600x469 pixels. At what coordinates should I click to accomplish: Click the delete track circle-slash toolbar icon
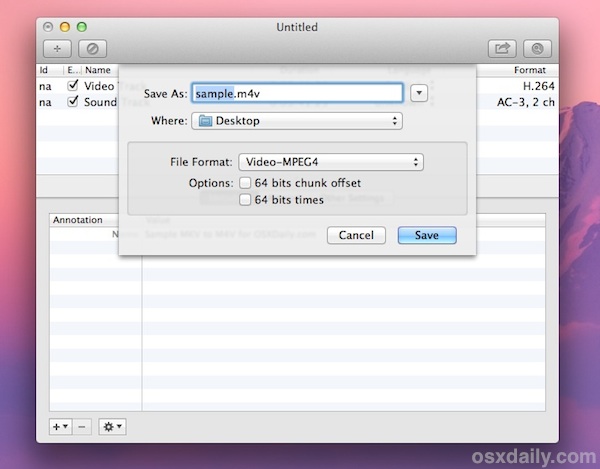point(93,49)
